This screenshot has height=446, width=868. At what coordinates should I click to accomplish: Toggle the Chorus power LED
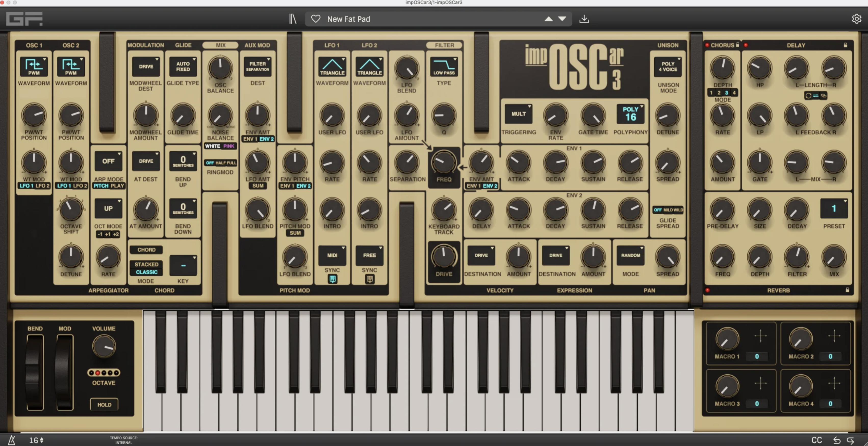pyautogui.click(x=707, y=45)
